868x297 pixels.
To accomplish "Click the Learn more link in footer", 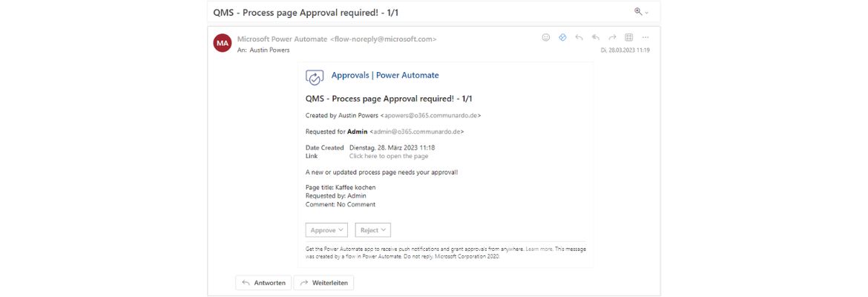I will [x=539, y=249].
